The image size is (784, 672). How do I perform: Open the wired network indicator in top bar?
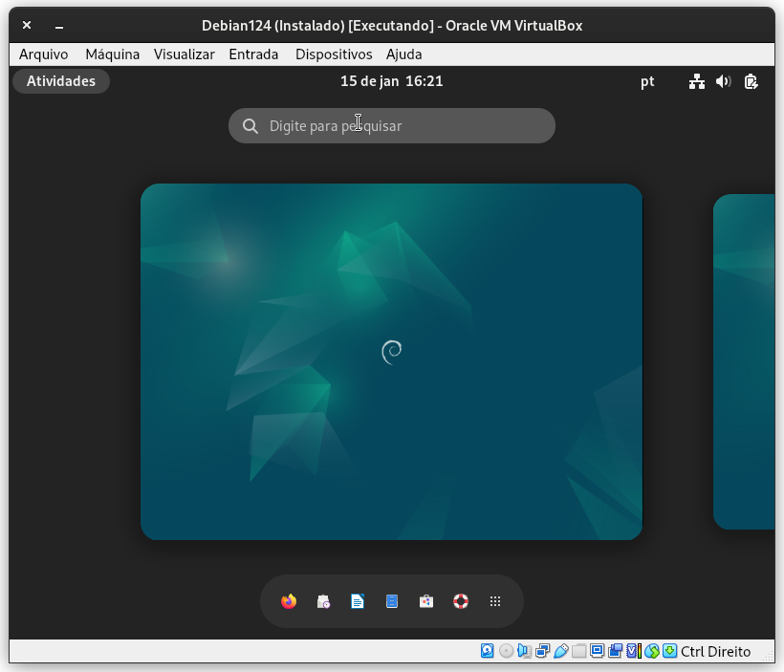coord(697,81)
